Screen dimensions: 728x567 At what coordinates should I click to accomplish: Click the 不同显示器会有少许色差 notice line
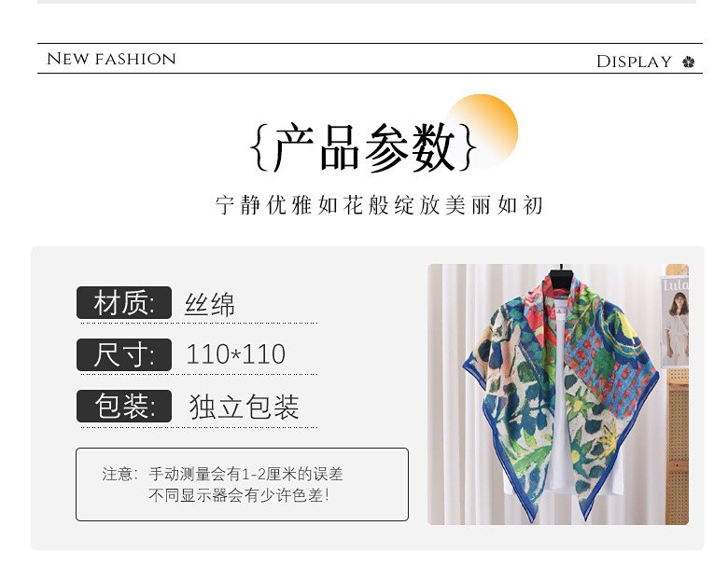[x=239, y=495]
